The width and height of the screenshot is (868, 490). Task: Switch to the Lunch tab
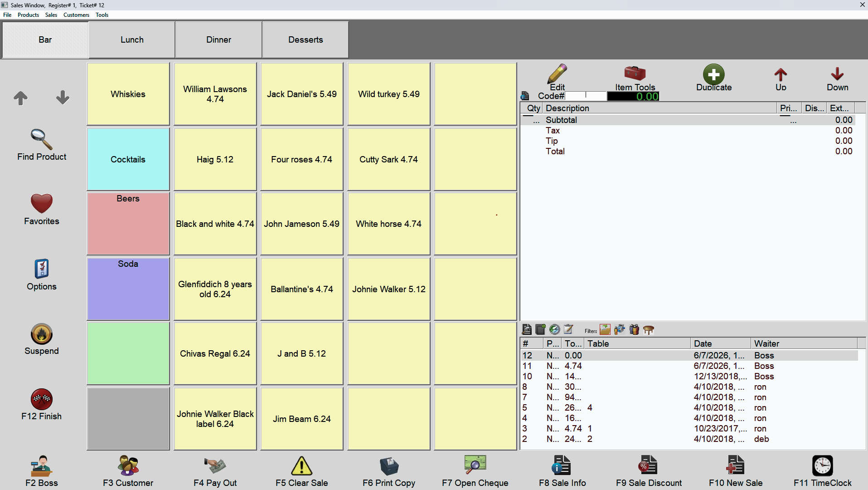[132, 40]
